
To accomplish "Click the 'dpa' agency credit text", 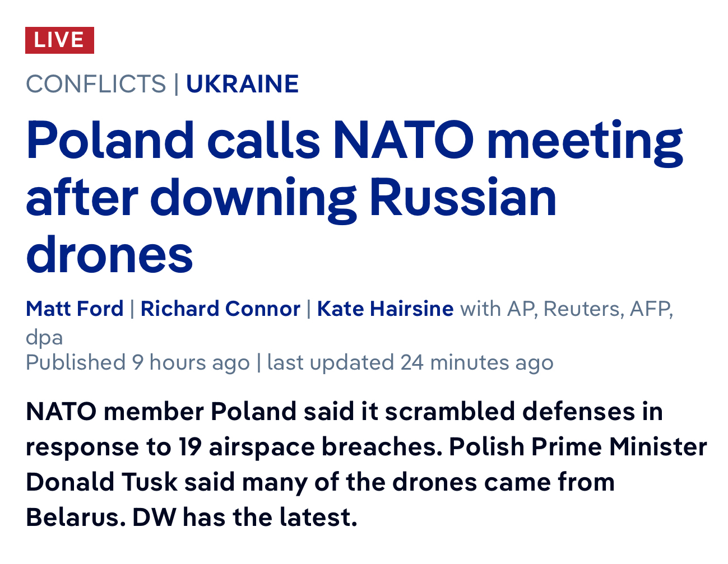I will coord(44,337).
